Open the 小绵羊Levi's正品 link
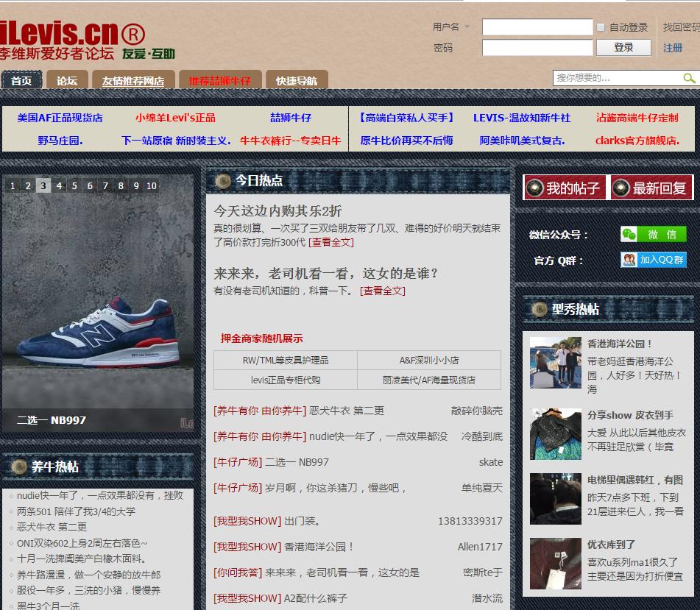700x610 pixels. coord(175,118)
